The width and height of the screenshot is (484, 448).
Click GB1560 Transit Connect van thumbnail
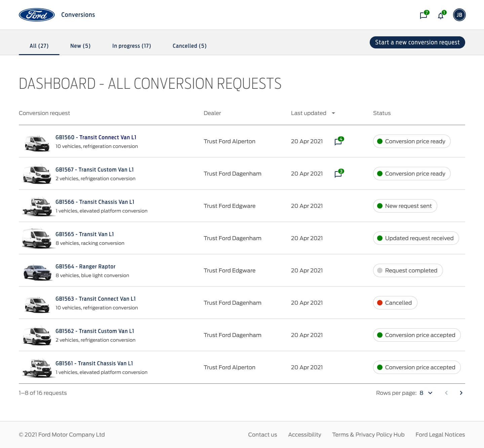(37, 143)
